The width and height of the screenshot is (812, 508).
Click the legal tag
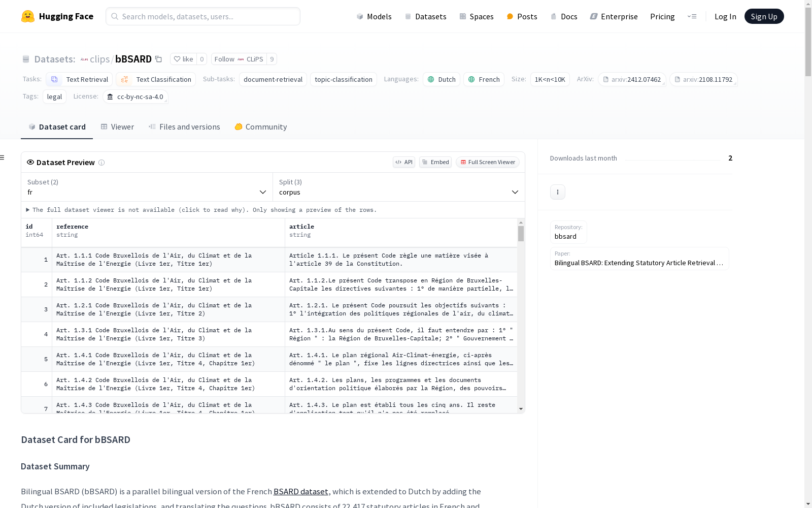54,97
